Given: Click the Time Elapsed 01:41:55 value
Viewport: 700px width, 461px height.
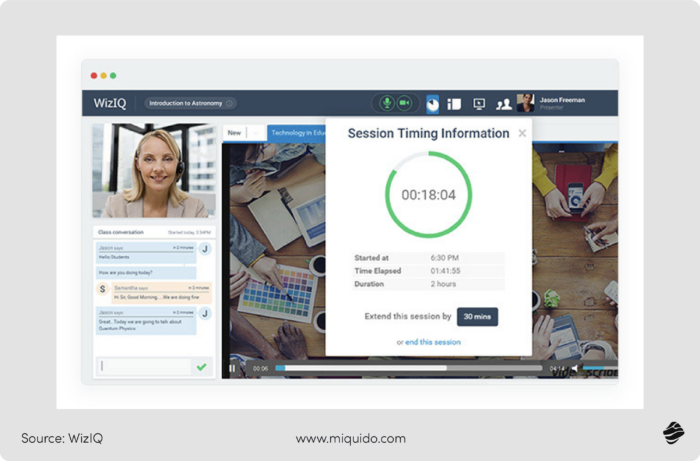Looking at the screenshot, I should coord(445,270).
